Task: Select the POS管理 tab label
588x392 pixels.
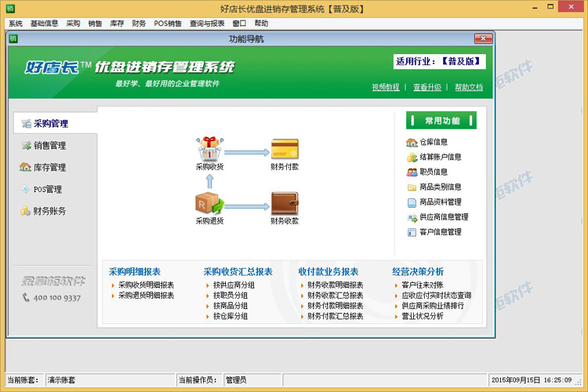Action: pos(48,189)
